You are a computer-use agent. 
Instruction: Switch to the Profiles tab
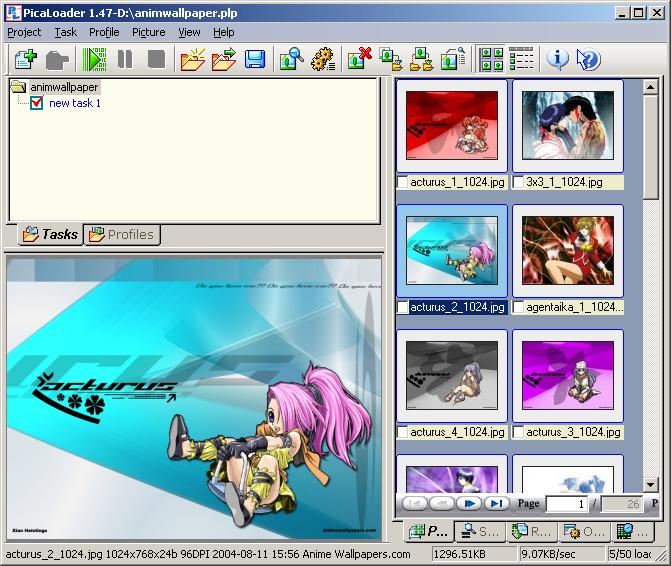(121, 235)
